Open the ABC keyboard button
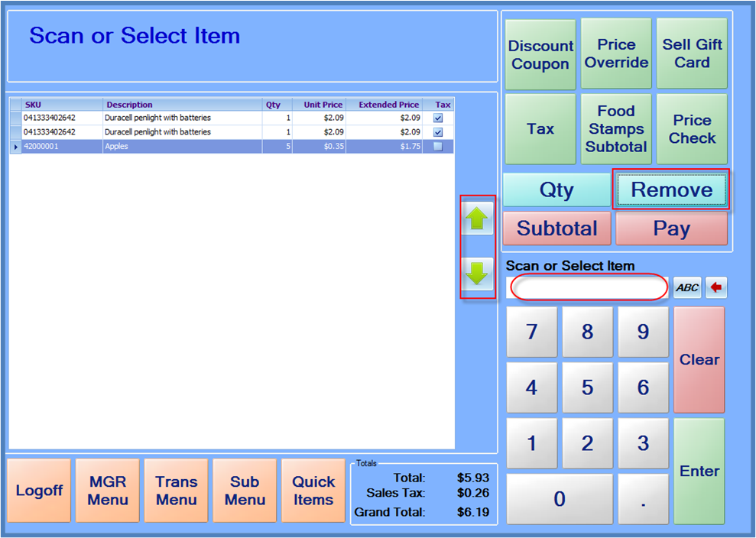This screenshot has height=538, width=756. coord(686,287)
